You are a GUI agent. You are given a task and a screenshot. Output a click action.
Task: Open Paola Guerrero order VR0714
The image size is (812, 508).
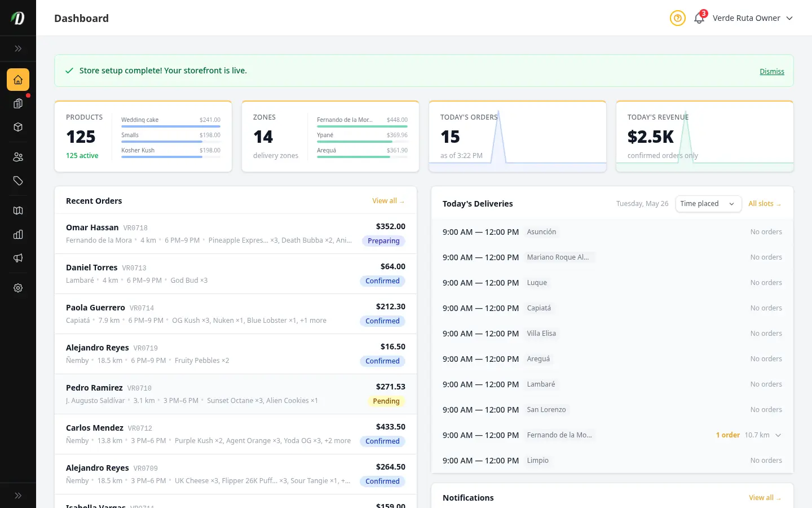click(x=236, y=314)
